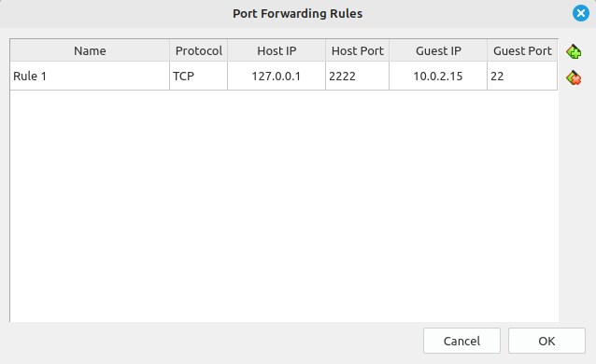Click the Port Forwarding Rules title bar
596x364 pixels.
pos(297,14)
